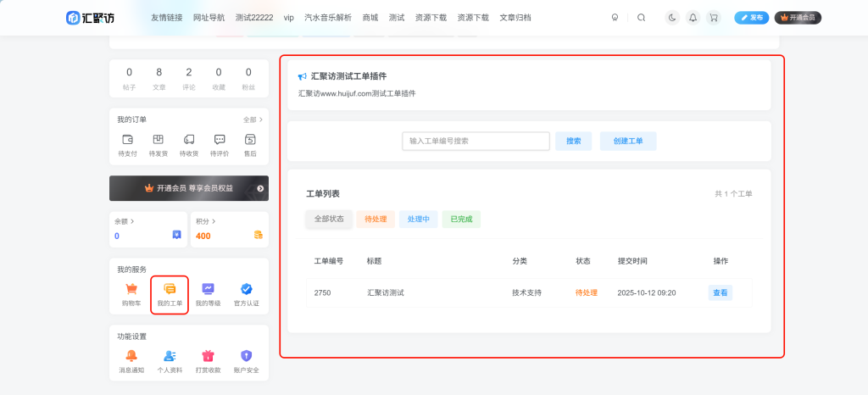Click the search magnifier icon in header
Viewport: 868px width, 395px height.
click(641, 17)
